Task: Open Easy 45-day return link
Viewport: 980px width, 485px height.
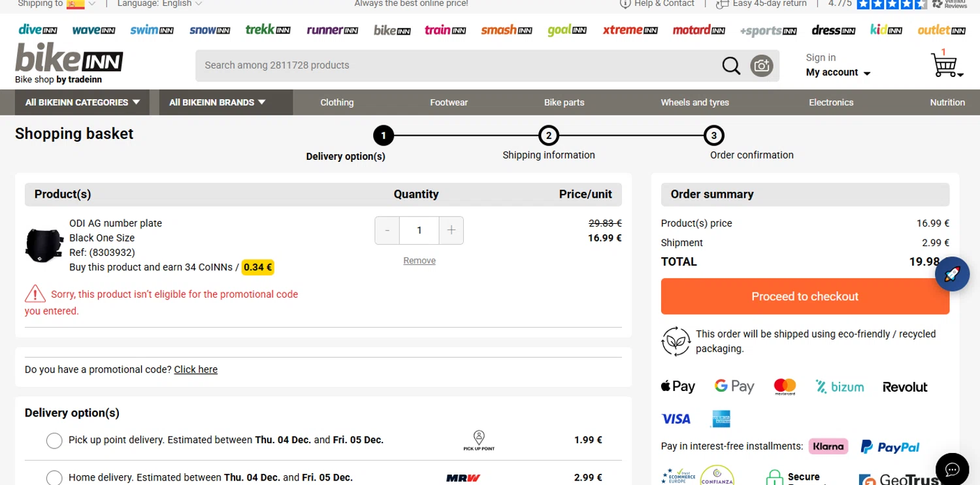Action: pyautogui.click(x=762, y=4)
